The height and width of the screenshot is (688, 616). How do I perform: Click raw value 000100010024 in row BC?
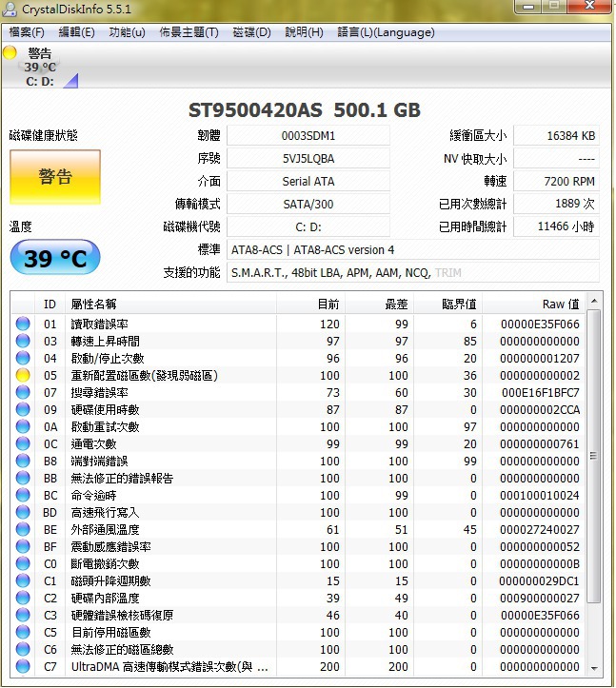[x=540, y=495]
